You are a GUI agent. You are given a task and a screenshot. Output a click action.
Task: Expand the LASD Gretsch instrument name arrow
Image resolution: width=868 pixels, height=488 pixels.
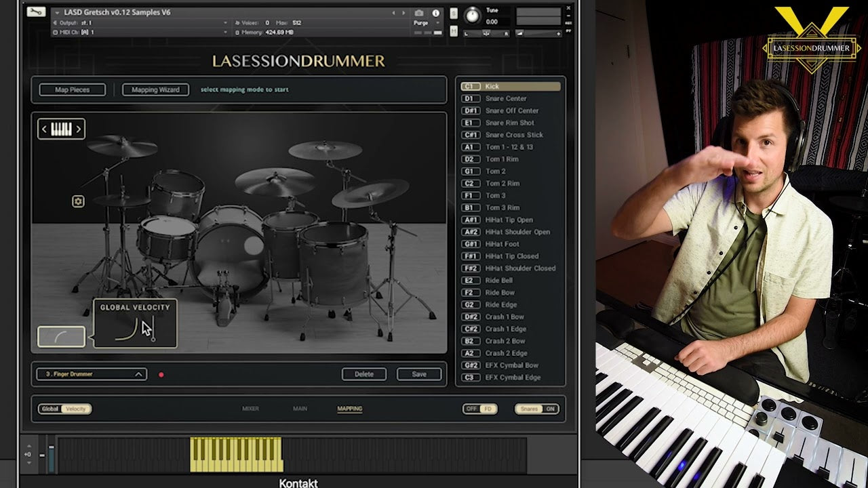coord(57,13)
